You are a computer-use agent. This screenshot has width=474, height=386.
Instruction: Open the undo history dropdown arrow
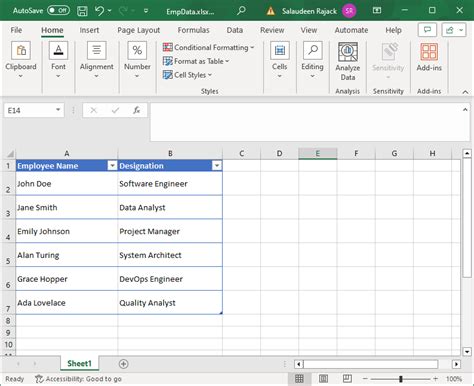click(110, 11)
